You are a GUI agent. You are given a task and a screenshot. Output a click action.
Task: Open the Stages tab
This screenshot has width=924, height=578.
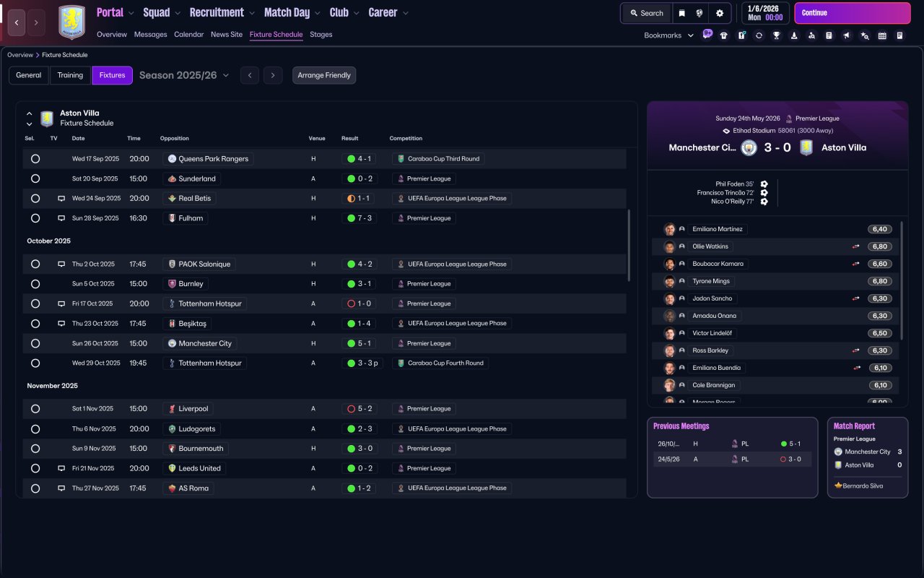tap(321, 35)
